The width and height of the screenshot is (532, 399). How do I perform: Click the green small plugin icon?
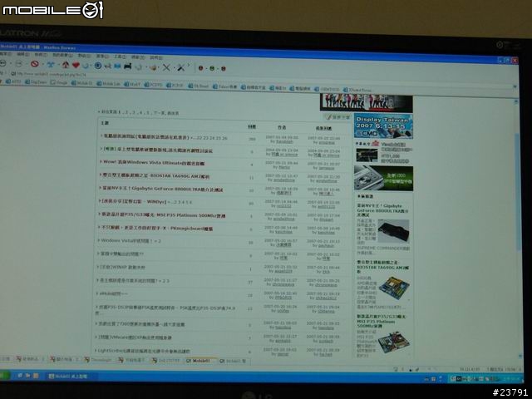click(212, 68)
